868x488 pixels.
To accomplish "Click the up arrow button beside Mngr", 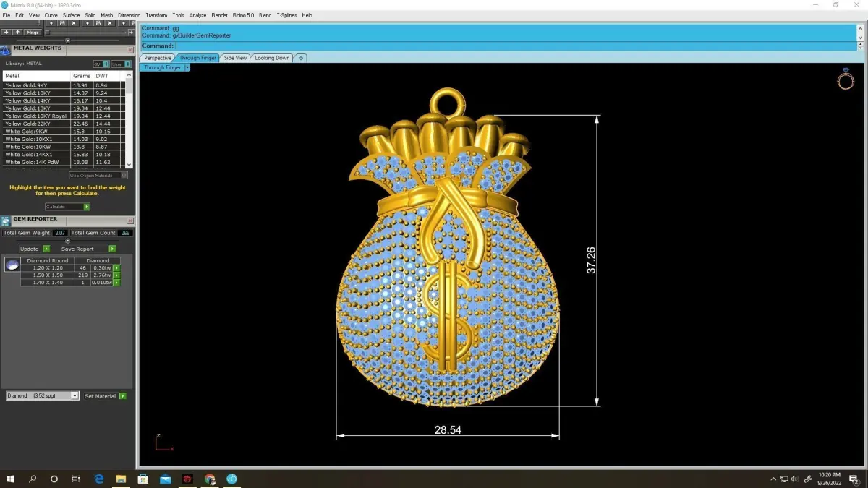I will [x=17, y=32].
